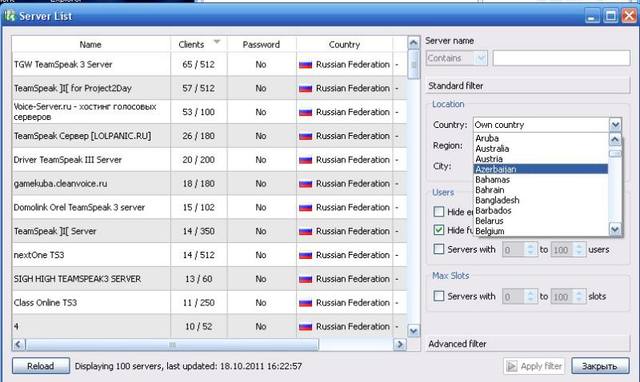Open the Country combo box arrow
Viewport: 640px width, 382px height.
(616, 124)
